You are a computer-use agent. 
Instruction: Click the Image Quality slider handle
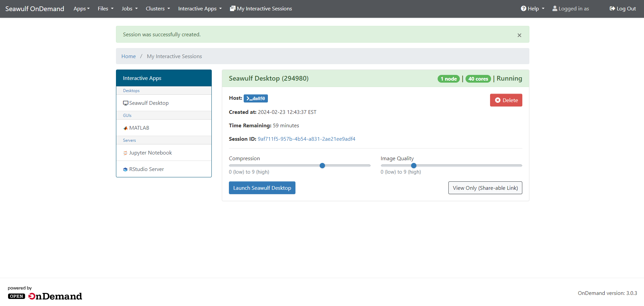pos(414,166)
